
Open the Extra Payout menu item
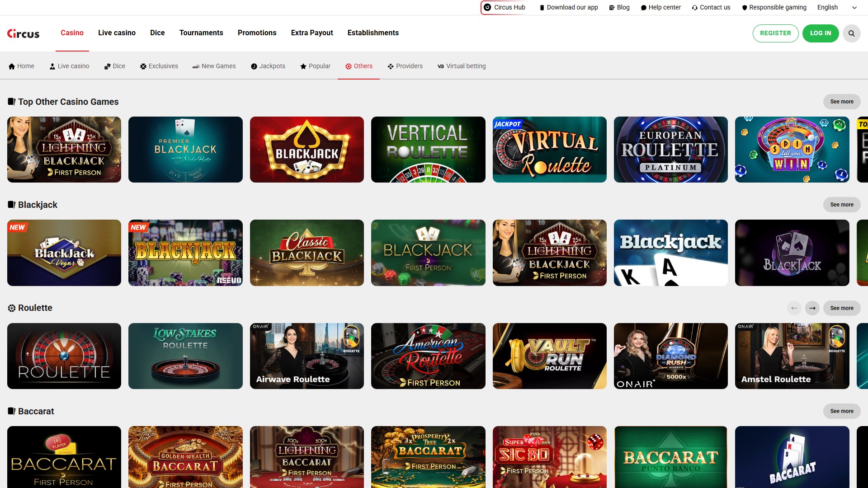click(x=312, y=33)
